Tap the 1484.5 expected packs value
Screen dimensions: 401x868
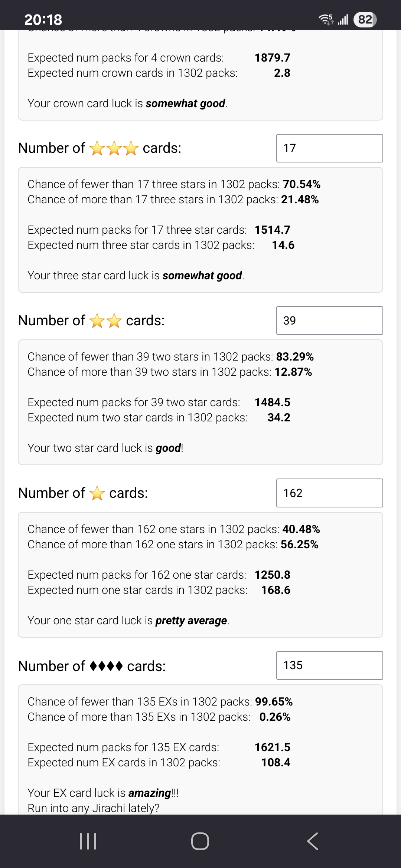click(x=272, y=402)
